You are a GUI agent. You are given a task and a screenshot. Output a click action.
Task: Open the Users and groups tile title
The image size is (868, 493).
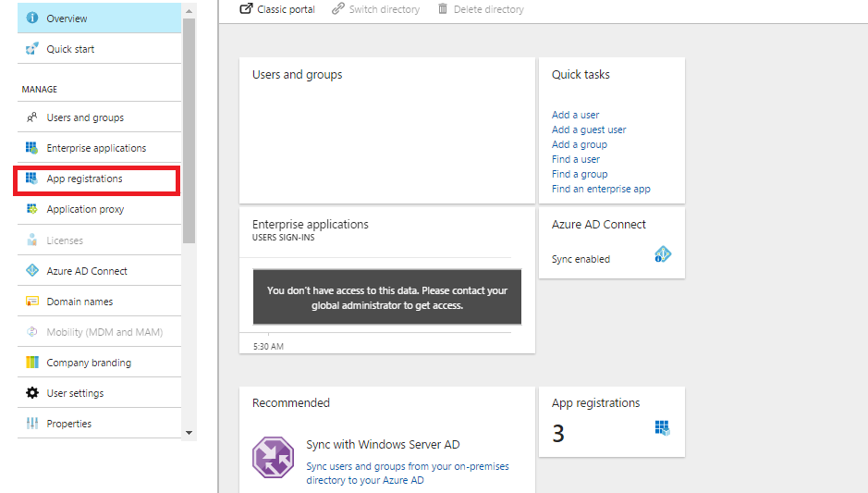pos(298,75)
